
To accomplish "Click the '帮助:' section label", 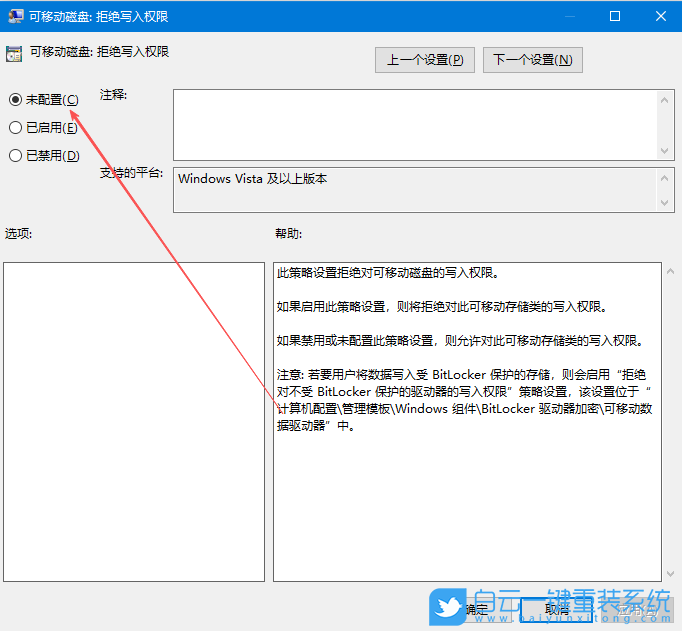I will [x=288, y=234].
